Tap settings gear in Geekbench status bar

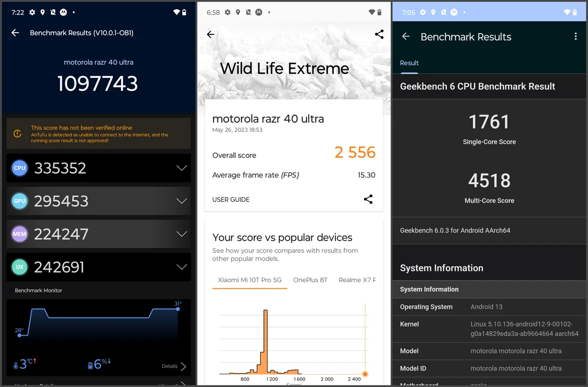[x=423, y=12]
